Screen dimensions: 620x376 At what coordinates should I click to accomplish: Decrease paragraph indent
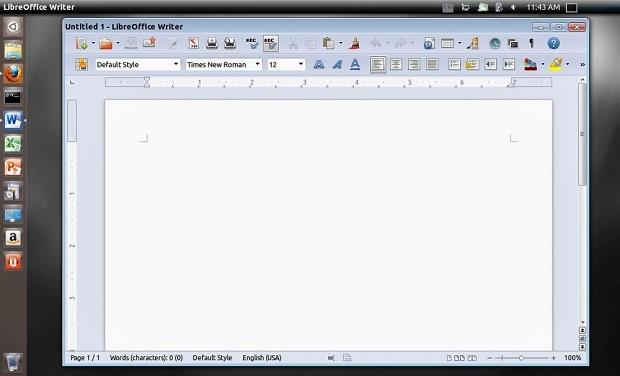pyautogui.click(x=491, y=64)
